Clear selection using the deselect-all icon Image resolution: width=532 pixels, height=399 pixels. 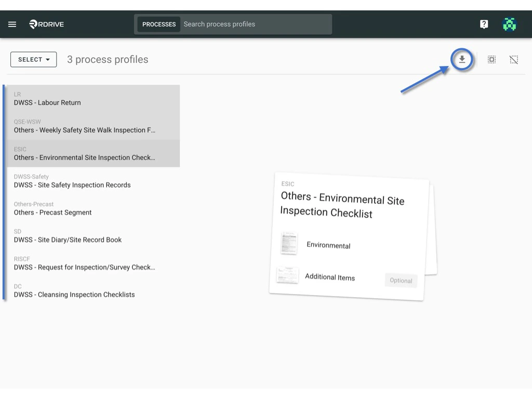514,59
